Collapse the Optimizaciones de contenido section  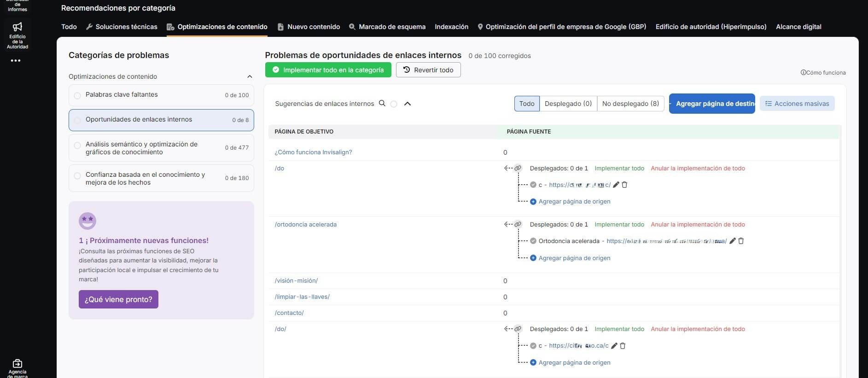click(x=250, y=76)
